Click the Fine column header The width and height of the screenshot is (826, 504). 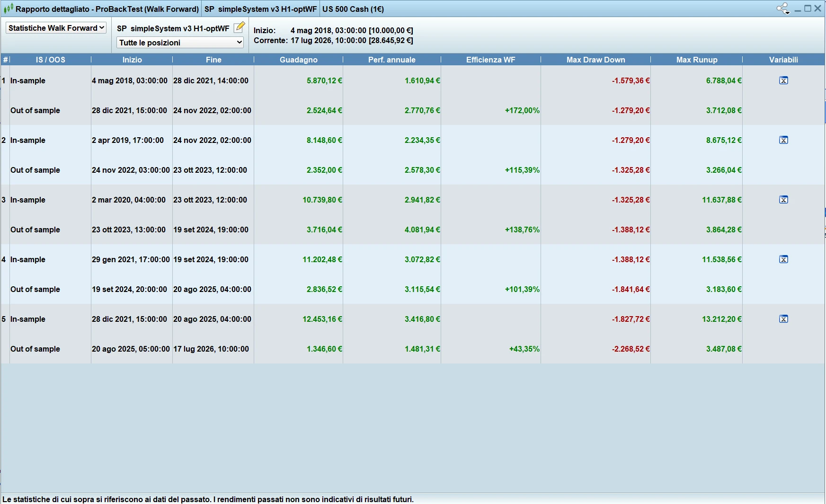(x=213, y=60)
